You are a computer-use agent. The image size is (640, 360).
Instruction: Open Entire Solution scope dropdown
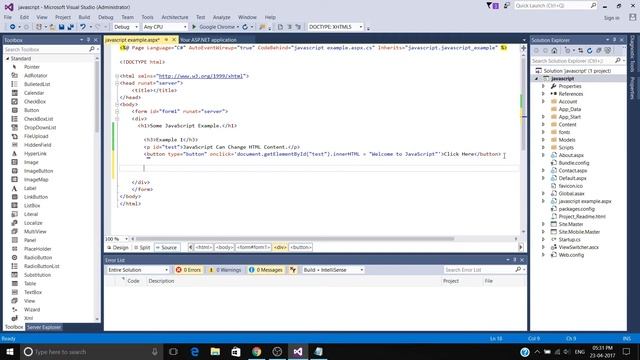[138, 270]
